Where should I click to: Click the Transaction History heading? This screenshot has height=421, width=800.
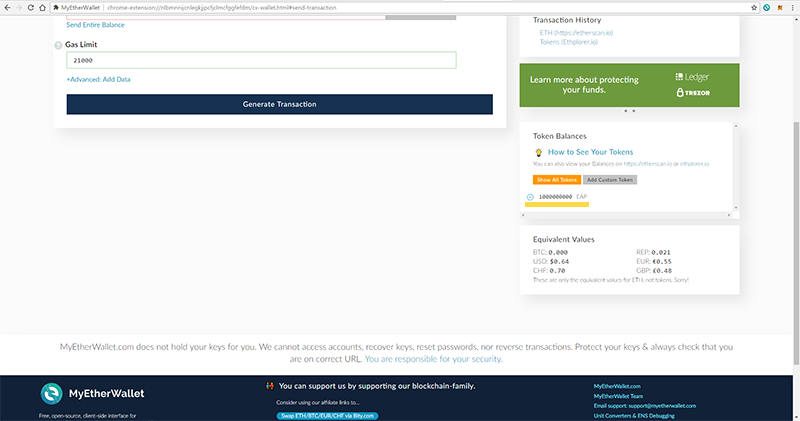[x=567, y=20]
